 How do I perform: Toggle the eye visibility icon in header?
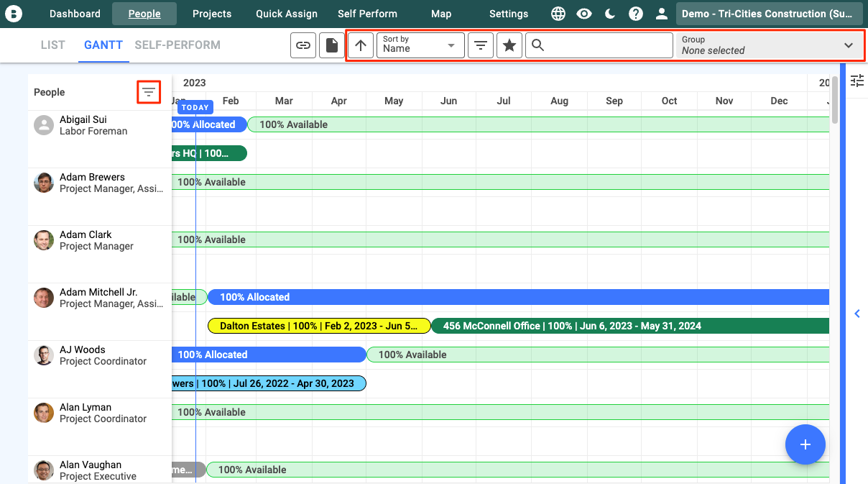point(584,14)
